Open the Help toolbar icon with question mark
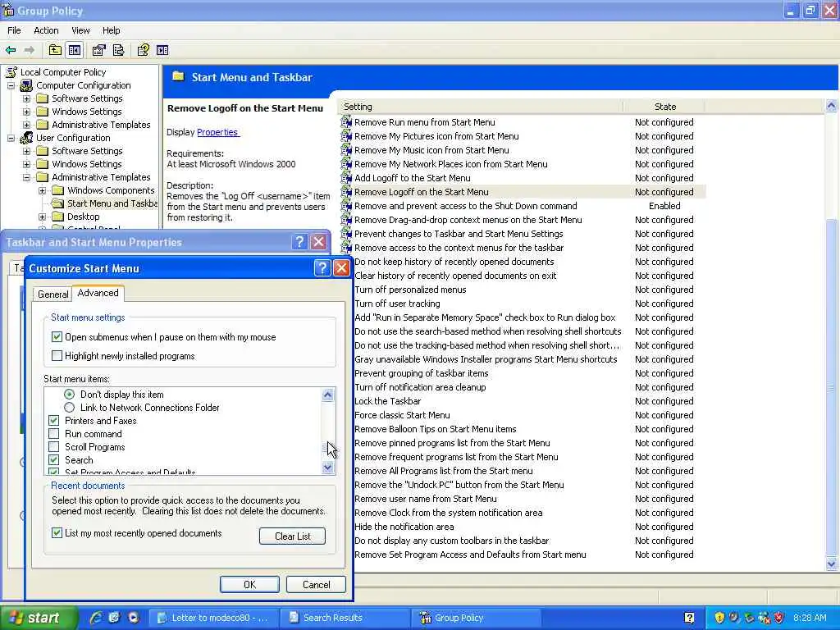The height and width of the screenshot is (630, 840). click(143, 50)
